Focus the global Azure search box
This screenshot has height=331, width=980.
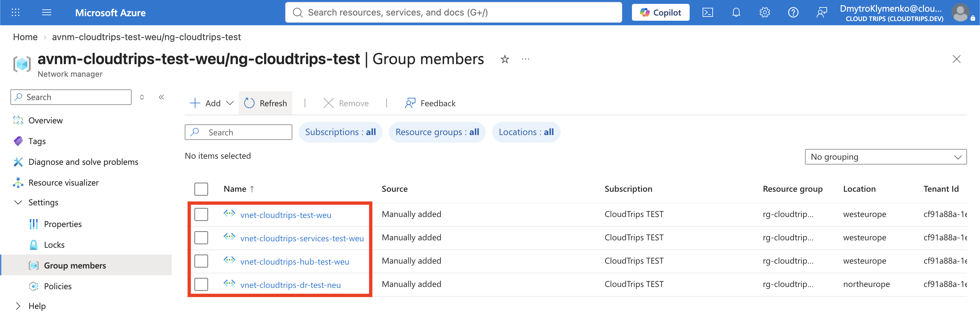(453, 13)
